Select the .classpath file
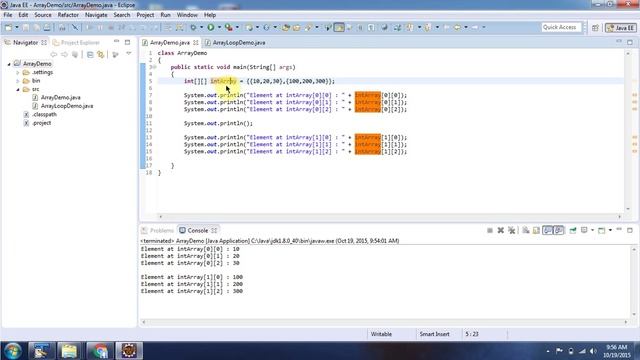This screenshot has width=640, height=360. pyautogui.click(x=44, y=114)
